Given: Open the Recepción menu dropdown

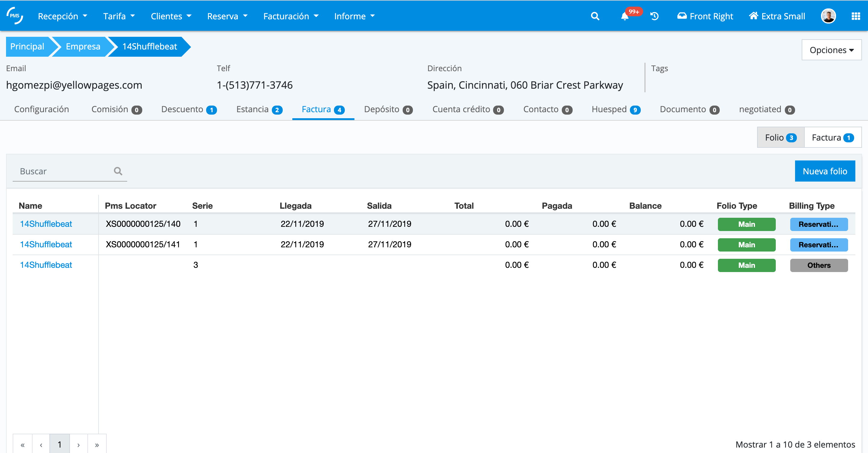Looking at the screenshot, I should [62, 16].
